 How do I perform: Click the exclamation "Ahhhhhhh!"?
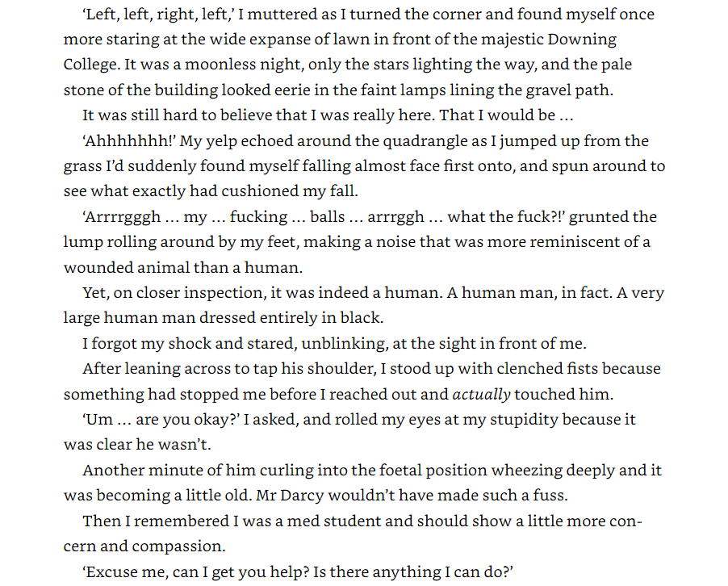pyautogui.click(x=128, y=141)
